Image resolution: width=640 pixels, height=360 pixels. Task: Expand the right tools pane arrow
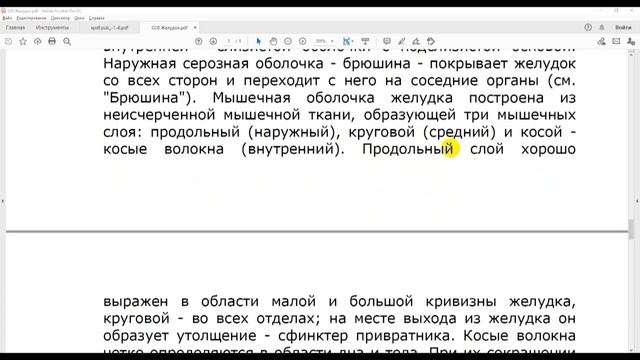637,201
